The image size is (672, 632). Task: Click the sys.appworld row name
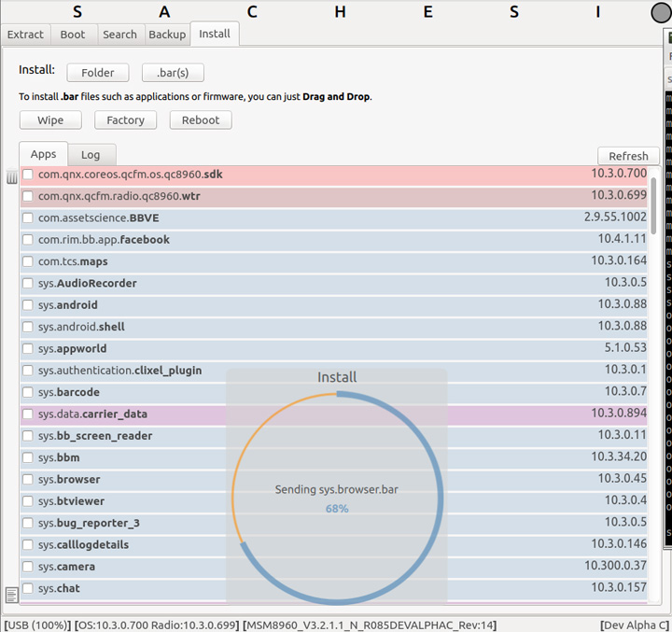coord(73,348)
